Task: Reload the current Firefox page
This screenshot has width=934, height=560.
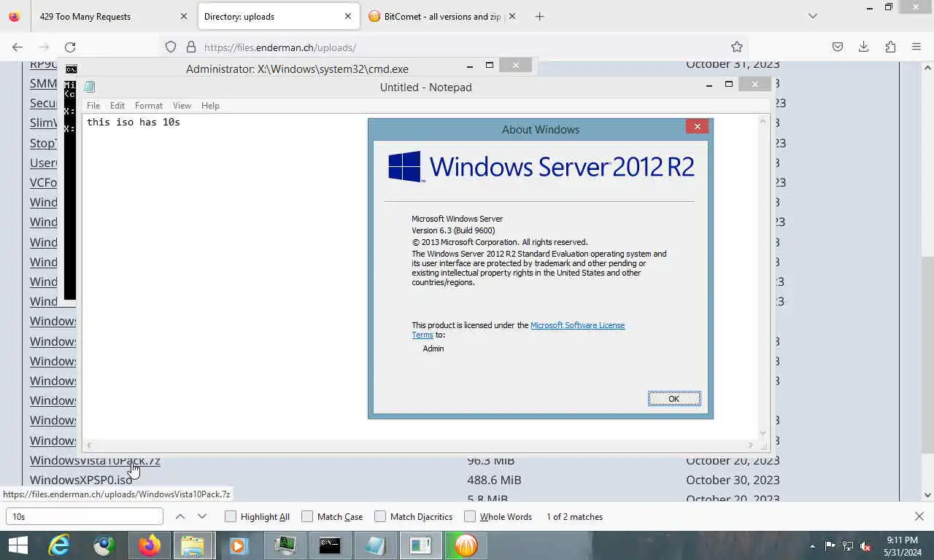Action: click(x=70, y=47)
